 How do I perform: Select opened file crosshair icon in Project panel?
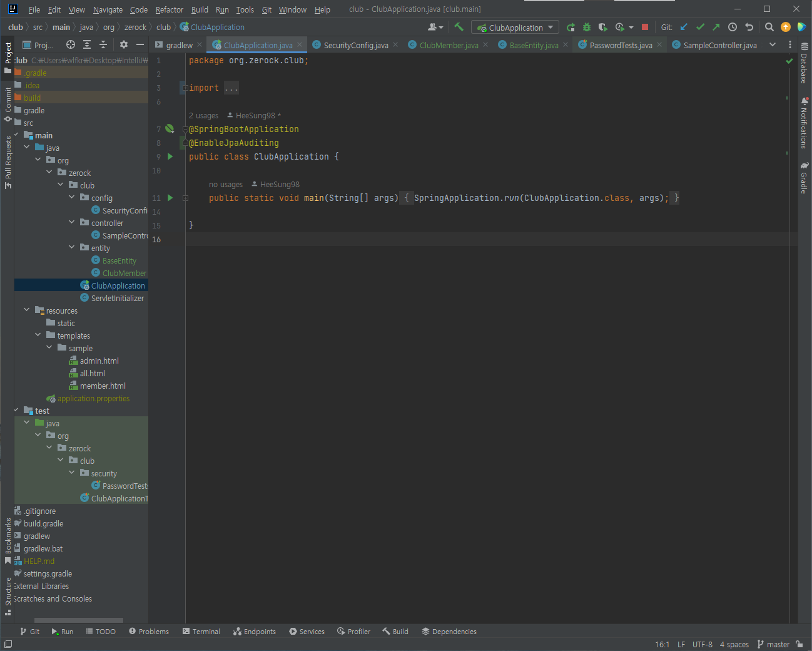(71, 44)
